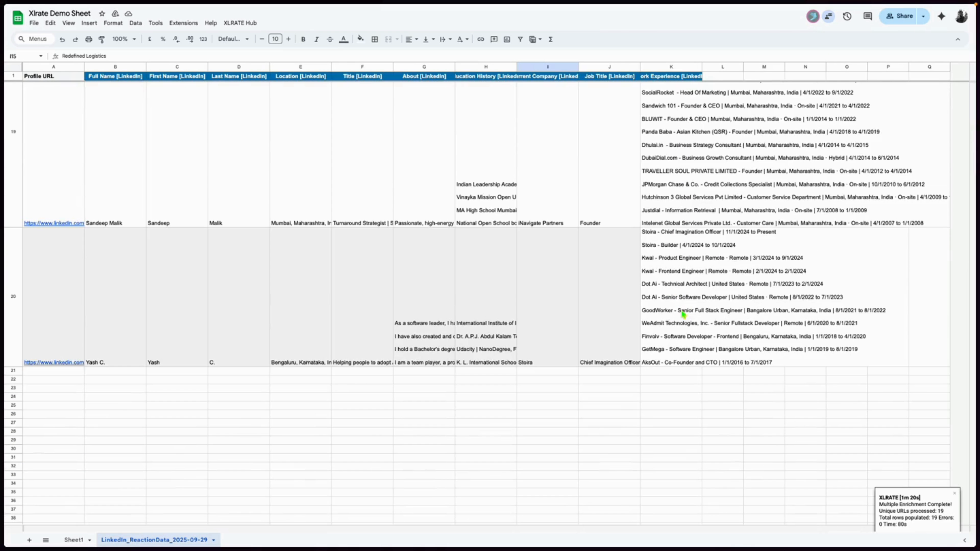980x551 pixels.
Task: Click the Print icon
Action: coord(88,39)
